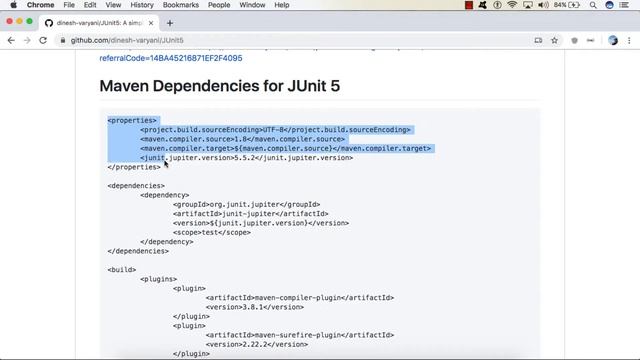Open the View menu

[113, 5]
